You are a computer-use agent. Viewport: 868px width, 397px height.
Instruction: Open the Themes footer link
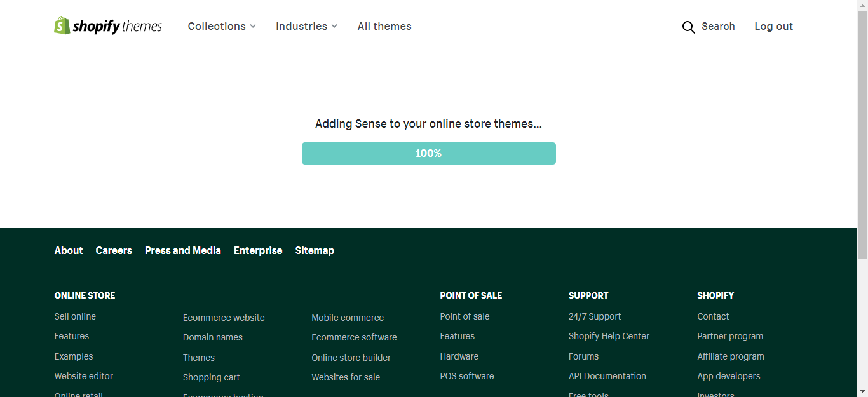coord(199,358)
